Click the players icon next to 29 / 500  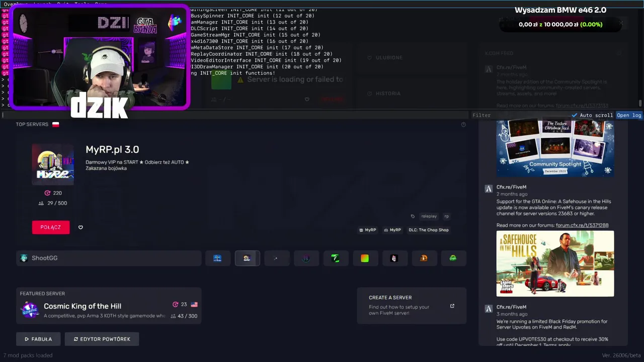(41, 203)
